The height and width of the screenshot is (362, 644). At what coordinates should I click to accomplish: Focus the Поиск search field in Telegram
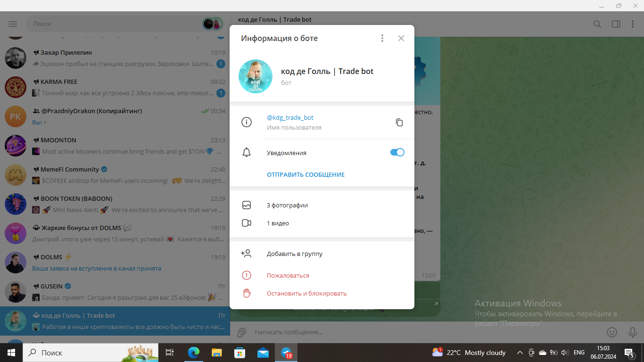113,24
